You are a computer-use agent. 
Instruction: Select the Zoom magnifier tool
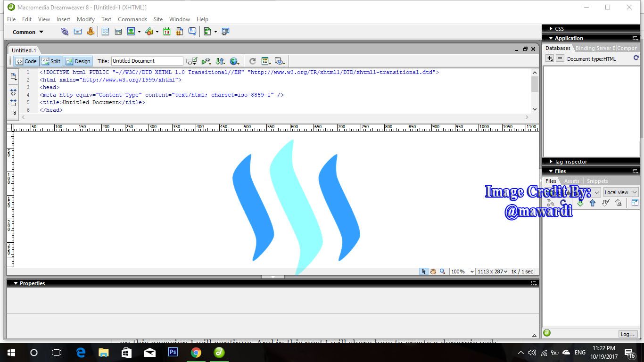442,271
